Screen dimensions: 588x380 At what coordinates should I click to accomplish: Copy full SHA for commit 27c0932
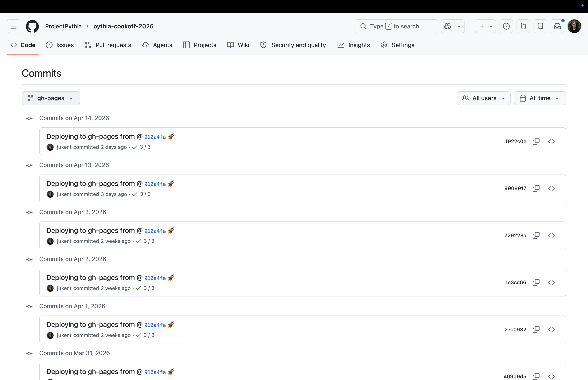[536, 329]
